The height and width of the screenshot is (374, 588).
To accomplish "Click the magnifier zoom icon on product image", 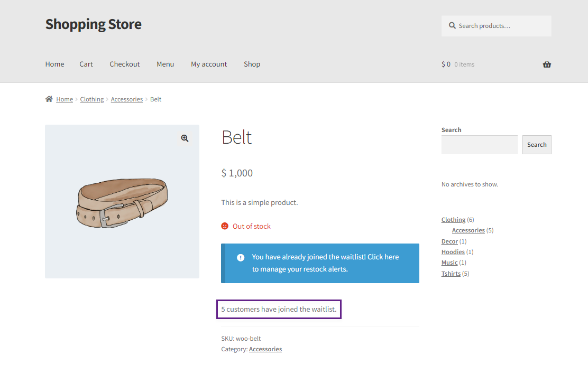I will (185, 138).
